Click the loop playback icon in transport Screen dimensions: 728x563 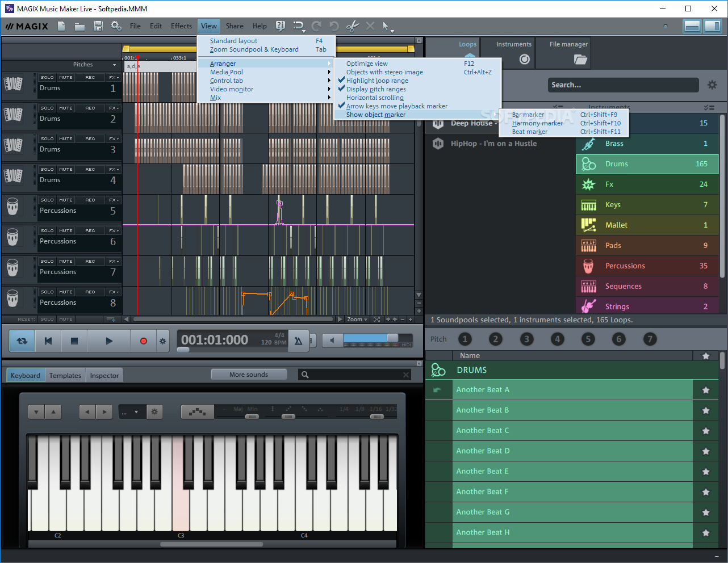click(x=22, y=341)
